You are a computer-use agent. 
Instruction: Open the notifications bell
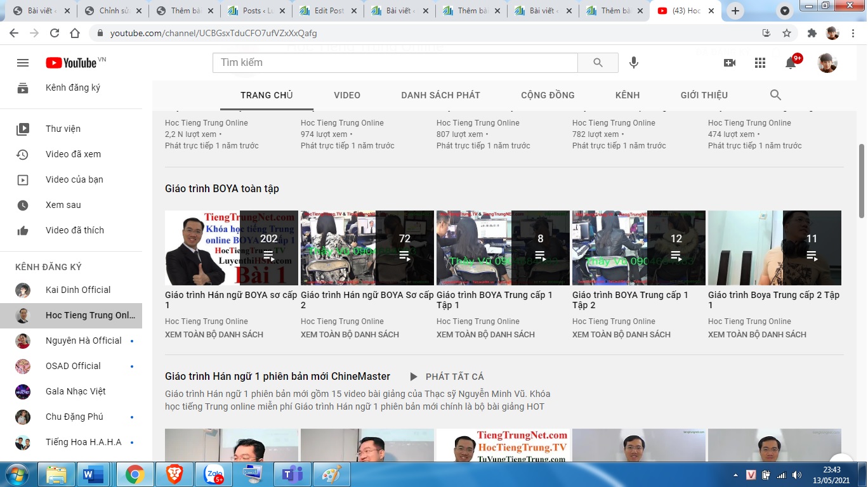coord(791,63)
